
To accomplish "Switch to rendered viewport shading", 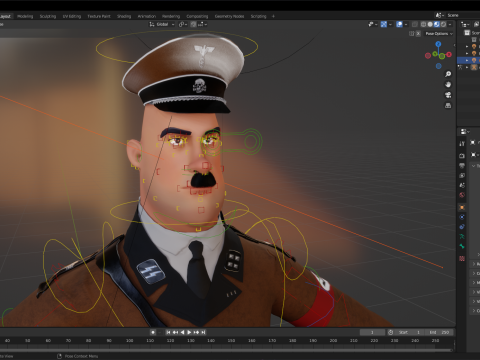I will point(443,24).
